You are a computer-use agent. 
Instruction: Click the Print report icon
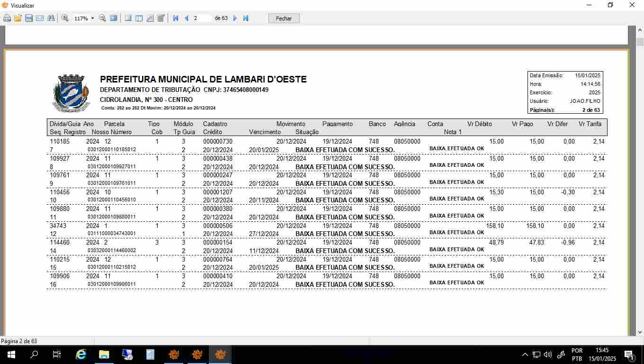pyautogui.click(x=7, y=18)
